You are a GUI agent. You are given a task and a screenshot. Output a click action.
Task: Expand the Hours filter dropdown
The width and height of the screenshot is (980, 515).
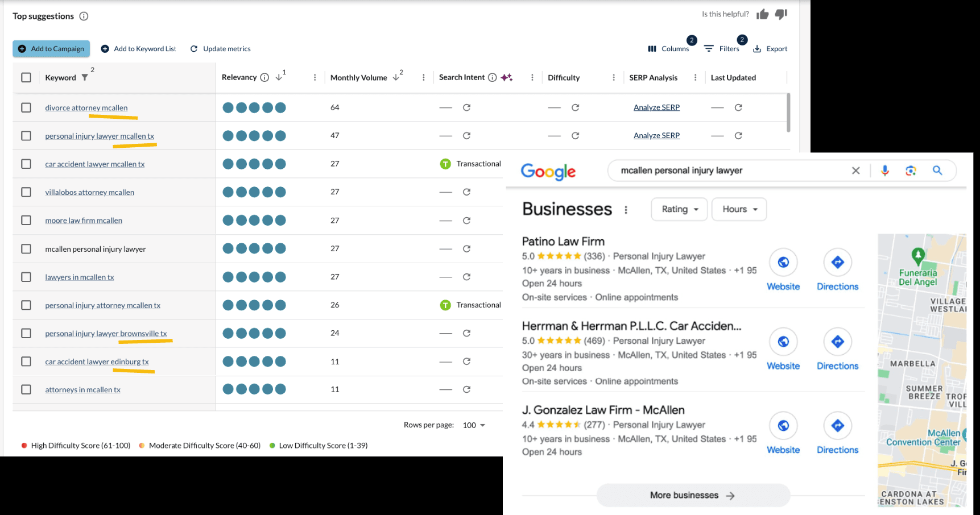[x=739, y=209]
